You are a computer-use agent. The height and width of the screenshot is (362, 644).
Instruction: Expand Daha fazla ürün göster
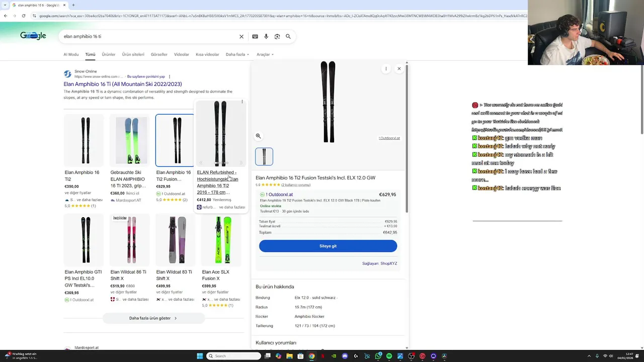(x=153, y=318)
